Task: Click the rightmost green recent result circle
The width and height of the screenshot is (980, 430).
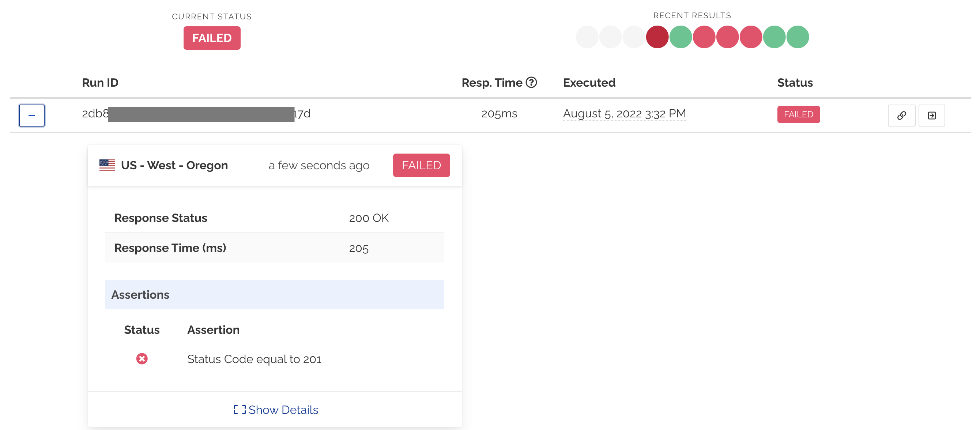Action: 798,37
